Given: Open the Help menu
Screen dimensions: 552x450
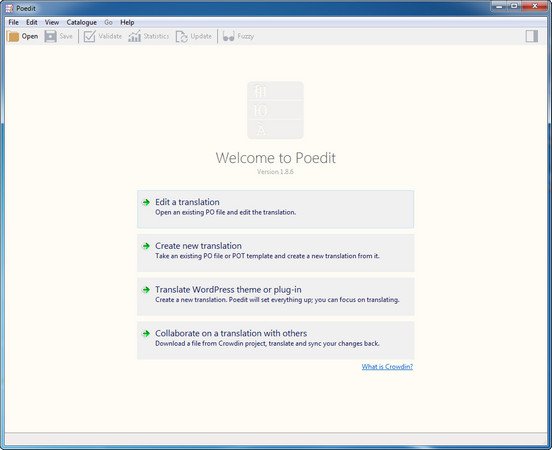Looking at the screenshot, I should tap(127, 22).
